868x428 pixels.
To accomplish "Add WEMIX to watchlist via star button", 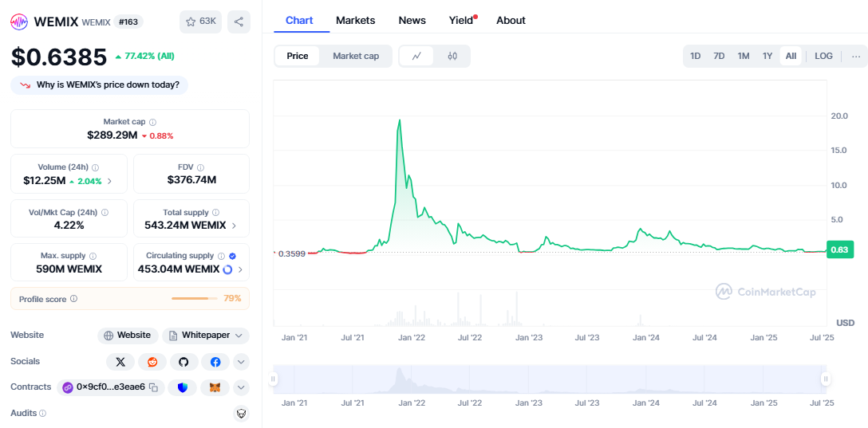I will pos(201,22).
